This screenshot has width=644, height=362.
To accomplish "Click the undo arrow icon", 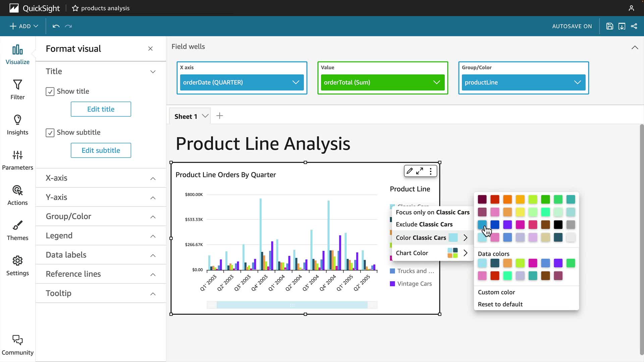I will (56, 26).
